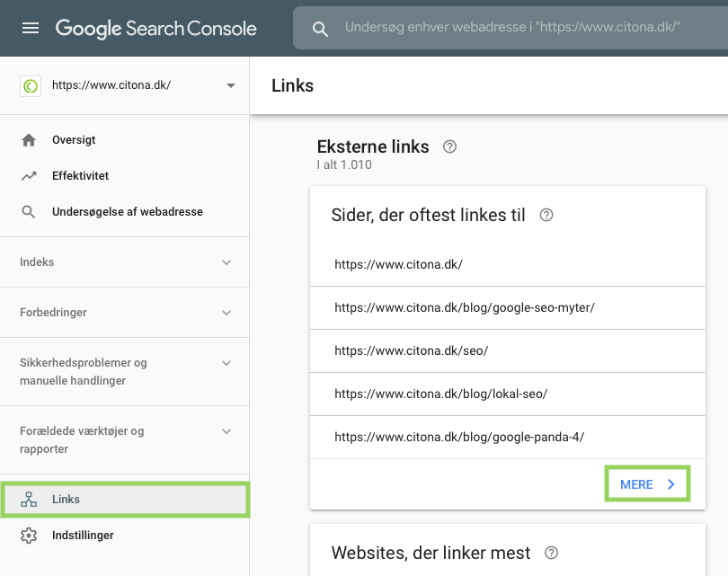The height and width of the screenshot is (576, 728).
Task: Click the Eksterne links heading
Action: point(373,146)
